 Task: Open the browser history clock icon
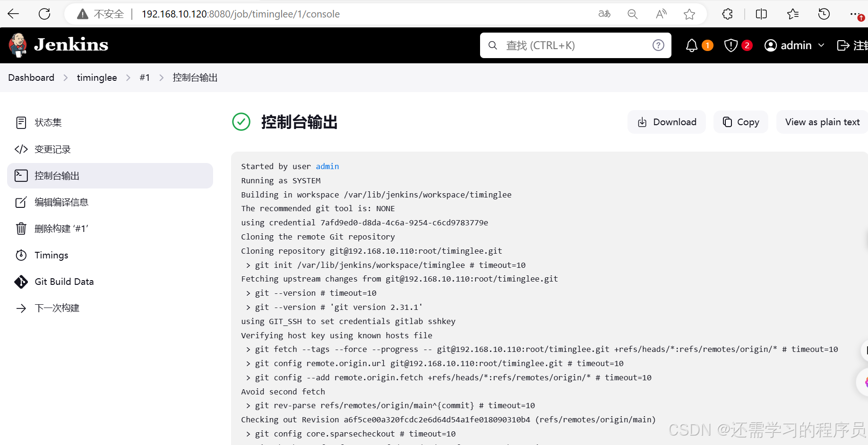click(x=824, y=14)
